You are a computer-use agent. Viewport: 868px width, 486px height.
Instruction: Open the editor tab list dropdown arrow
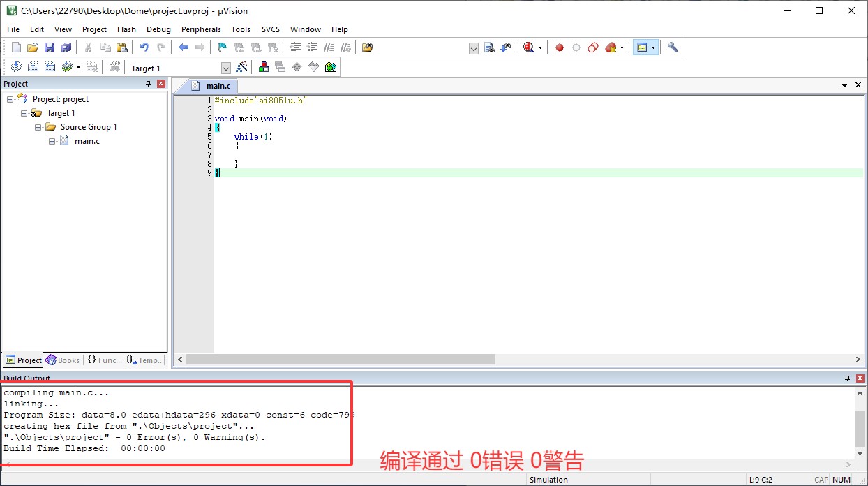(845, 85)
